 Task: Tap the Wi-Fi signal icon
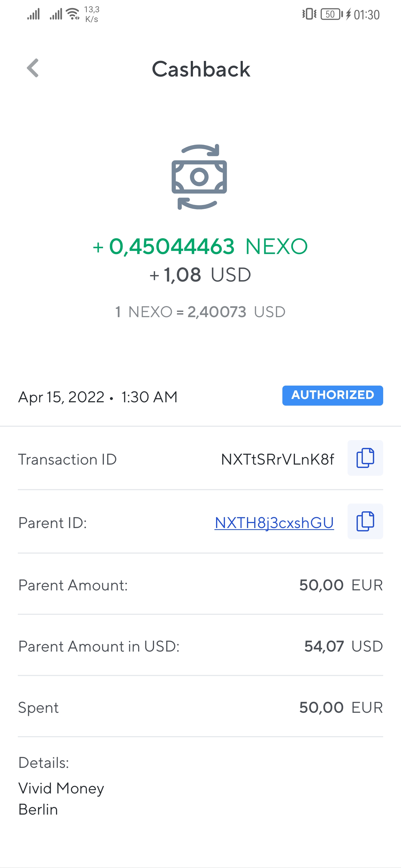coord(72,14)
